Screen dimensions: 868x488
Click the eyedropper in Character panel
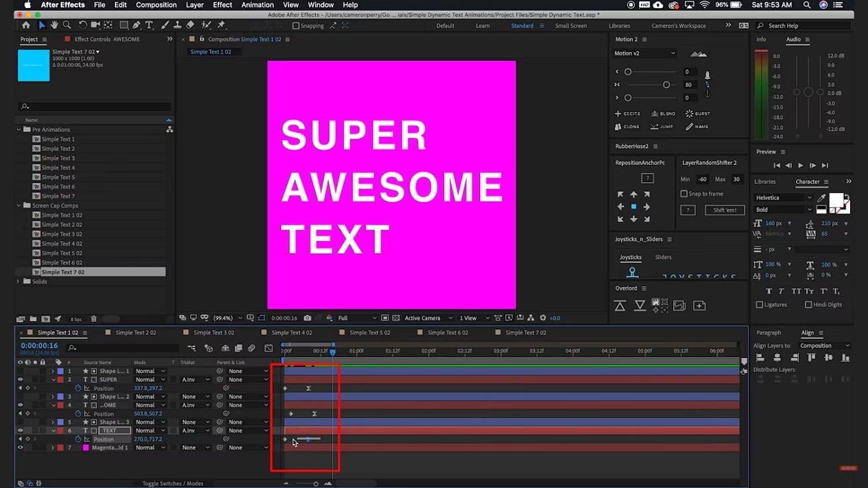pyautogui.click(x=821, y=198)
